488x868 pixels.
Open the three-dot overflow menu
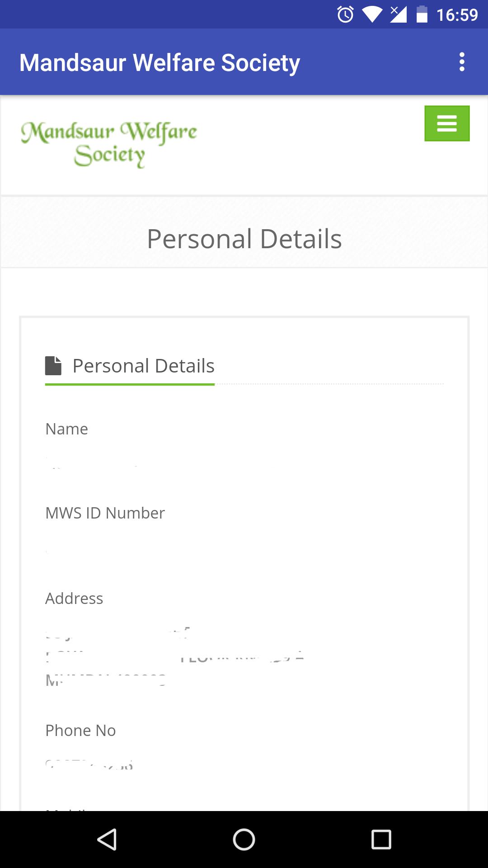coord(462,62)
